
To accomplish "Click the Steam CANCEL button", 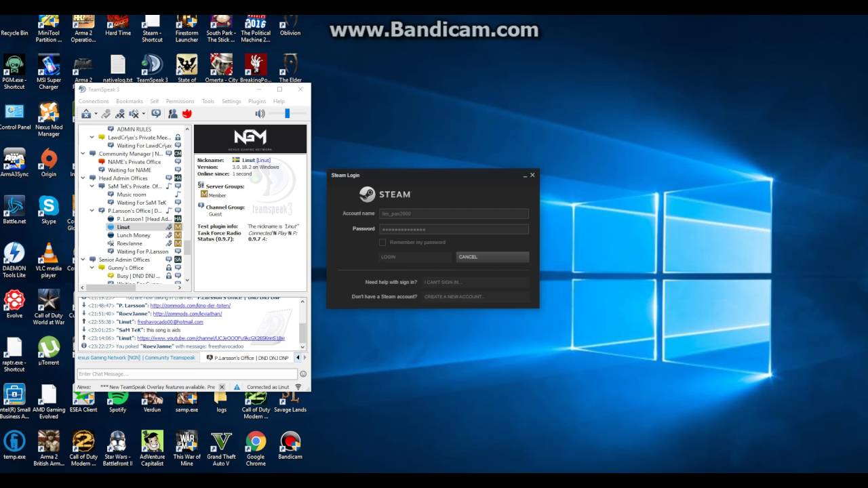I will (x=492, y=257).
